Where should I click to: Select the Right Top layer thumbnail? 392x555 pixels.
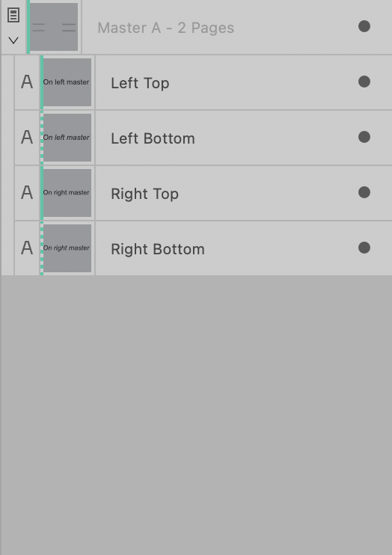(x=67, y=193)
